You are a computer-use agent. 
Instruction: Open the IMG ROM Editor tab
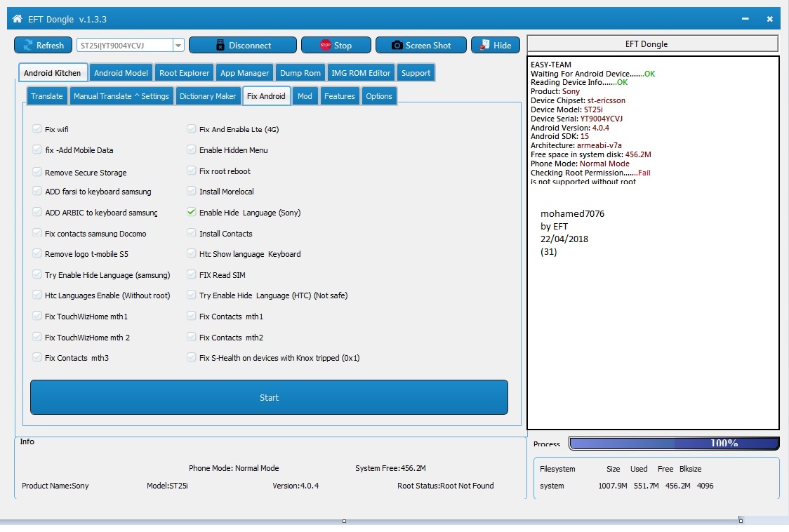pos(361,73)
